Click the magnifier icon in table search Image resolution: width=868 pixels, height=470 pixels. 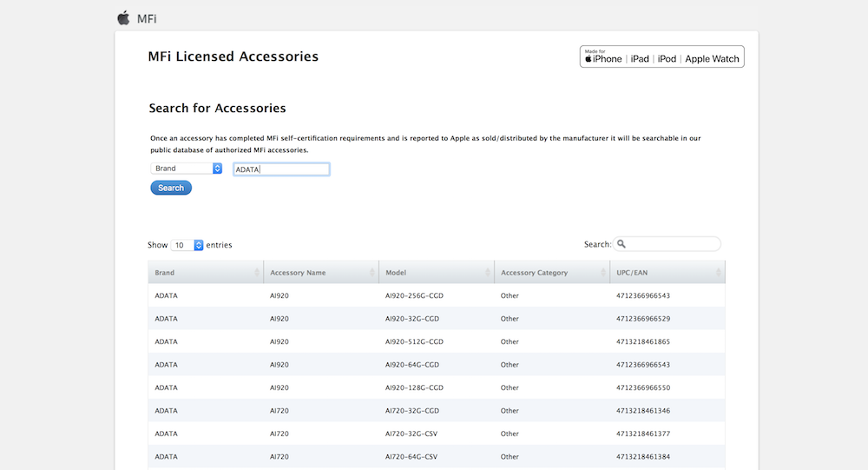coord(621,244)
